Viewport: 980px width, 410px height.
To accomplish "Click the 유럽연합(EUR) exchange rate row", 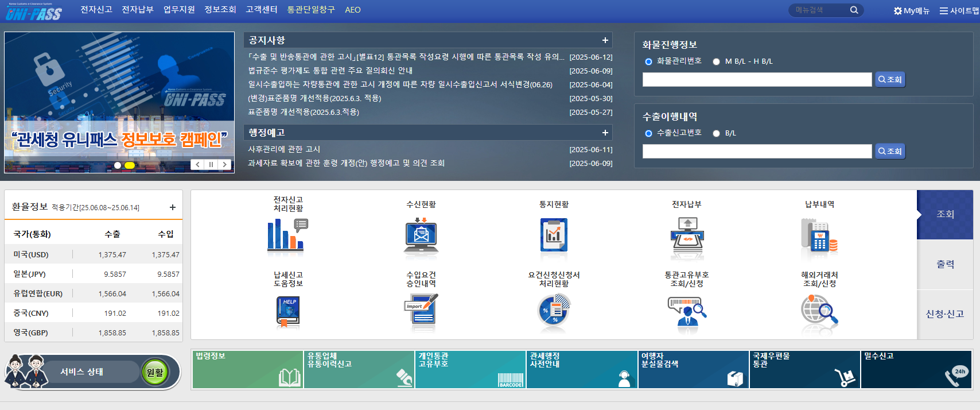I will click(94, 293).
